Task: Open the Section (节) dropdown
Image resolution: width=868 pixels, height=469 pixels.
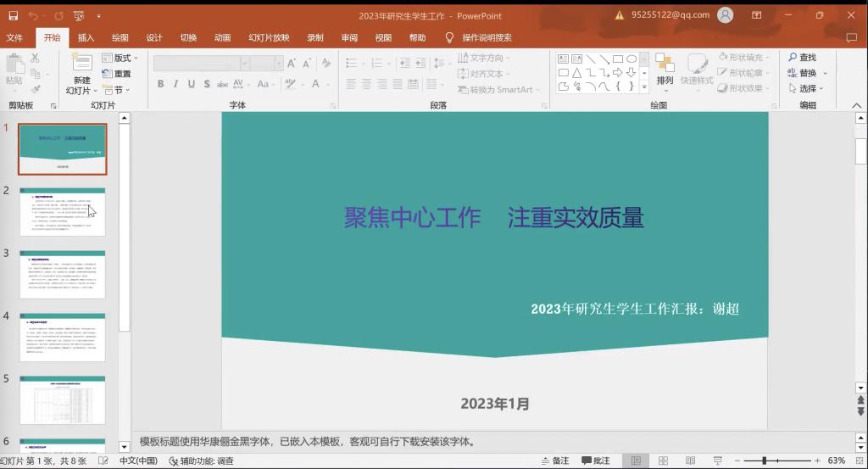Action: tap(118, 90)
